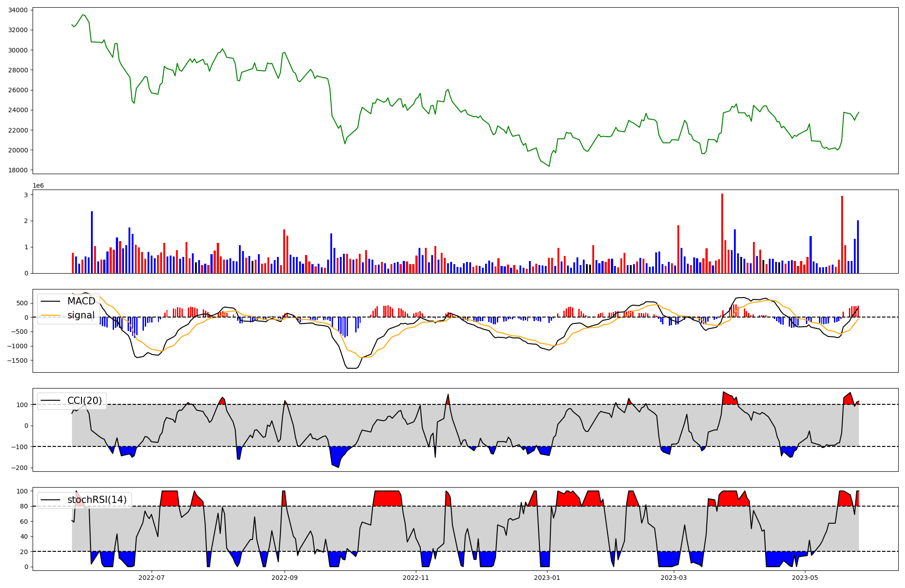The height and width of the screenshot is (588, 905).
Task: Click the black MACD legend line swatch
Action: pyautogui.click(x=50, y=301)
